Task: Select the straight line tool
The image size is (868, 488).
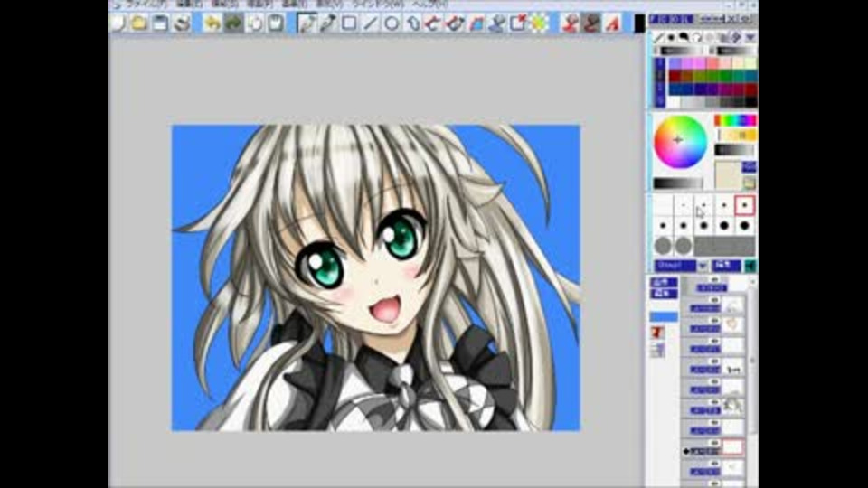Action: point(371,23)
